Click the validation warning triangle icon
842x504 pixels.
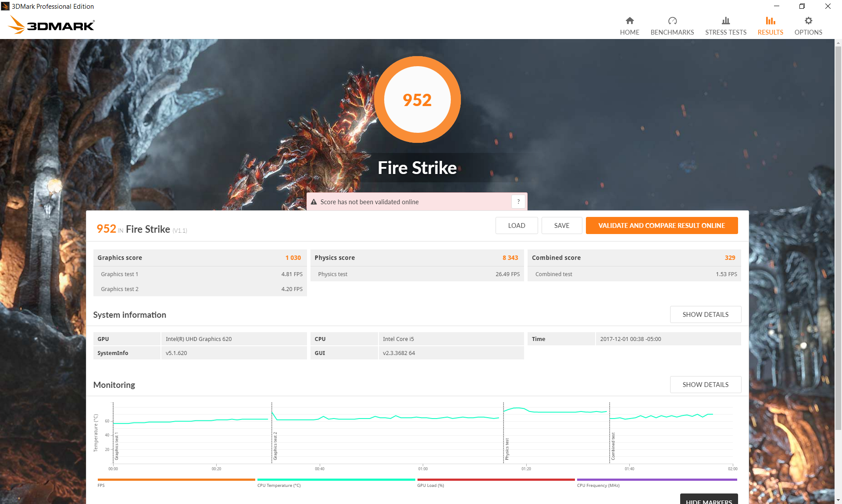tap(314, 202)
